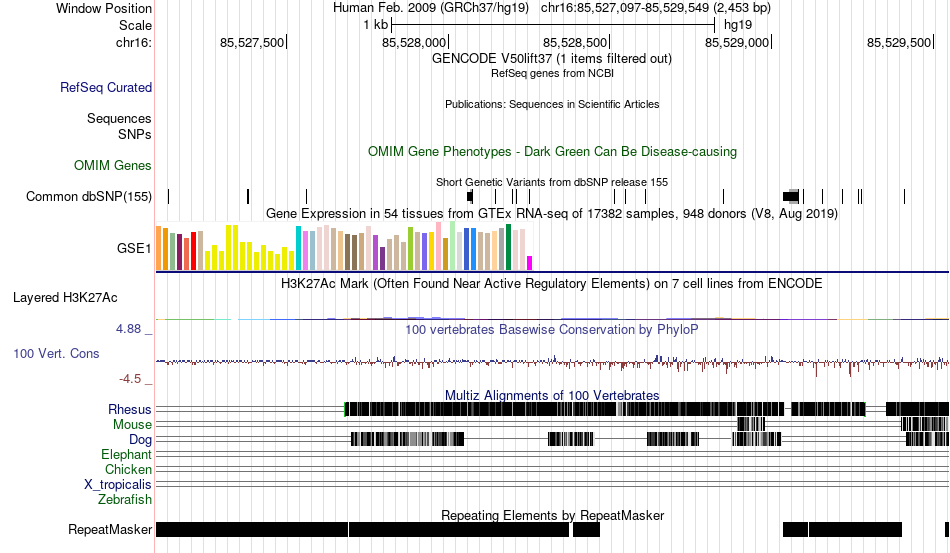Click the leftmost RepeatMasker element block

(x=252, y=529)
